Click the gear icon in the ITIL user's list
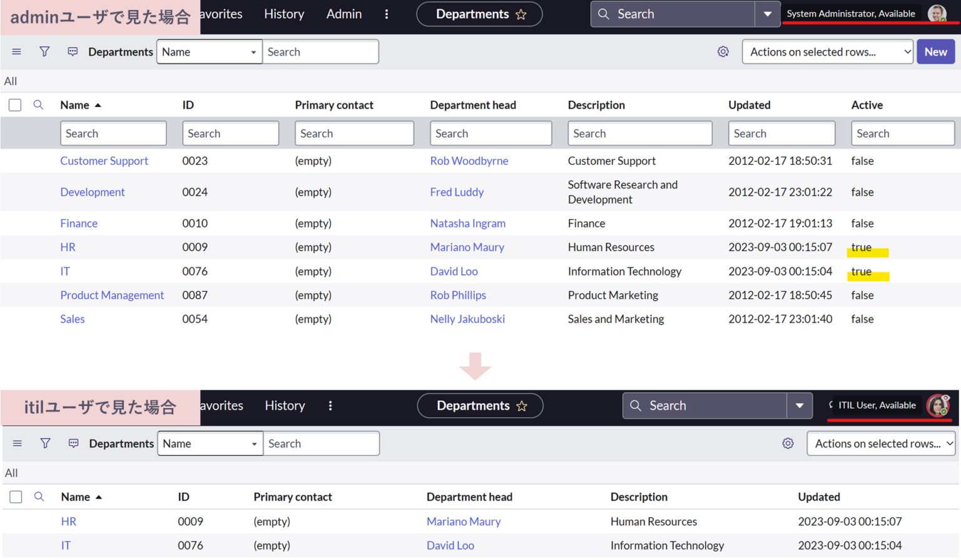961x560 pixels. click(788, 443)
